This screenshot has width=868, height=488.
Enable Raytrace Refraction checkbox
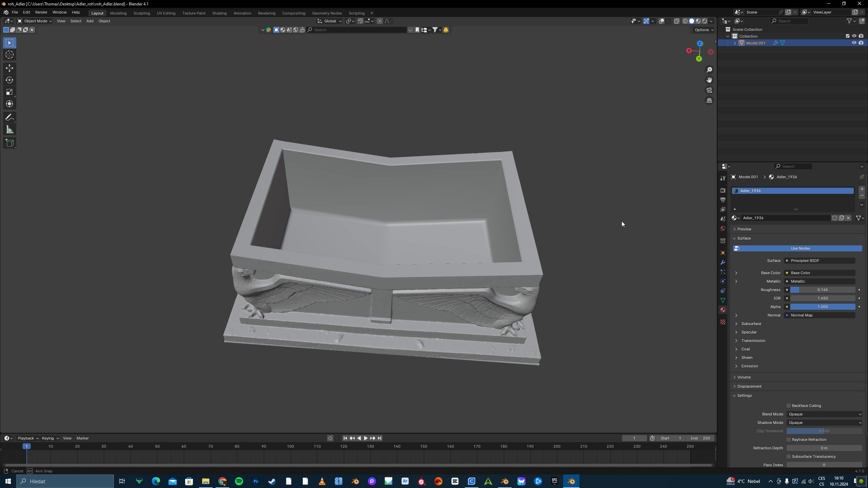[789, 440]
